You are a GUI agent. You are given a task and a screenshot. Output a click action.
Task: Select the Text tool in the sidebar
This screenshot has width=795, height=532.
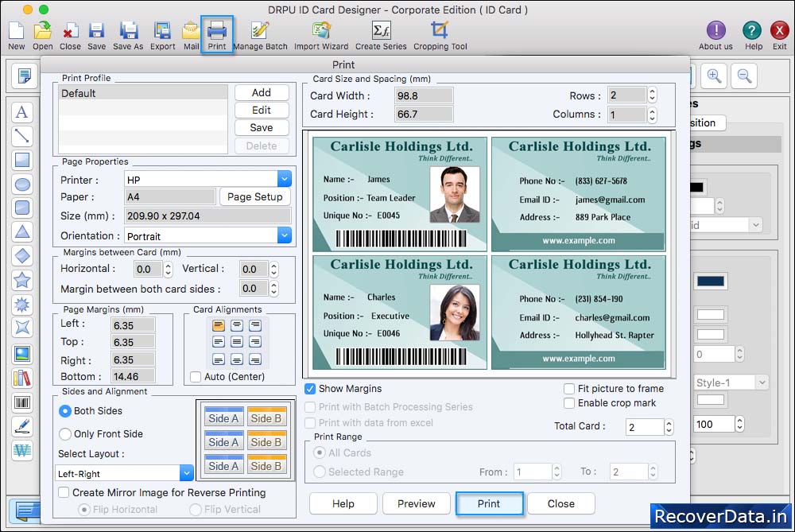tap(21, 111)
